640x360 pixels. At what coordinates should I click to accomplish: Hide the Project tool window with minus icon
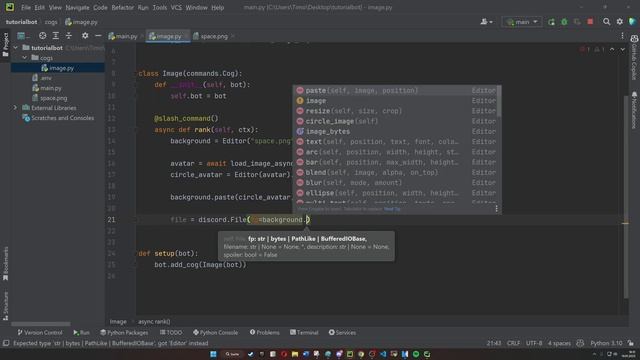click(x=98, y=36)
